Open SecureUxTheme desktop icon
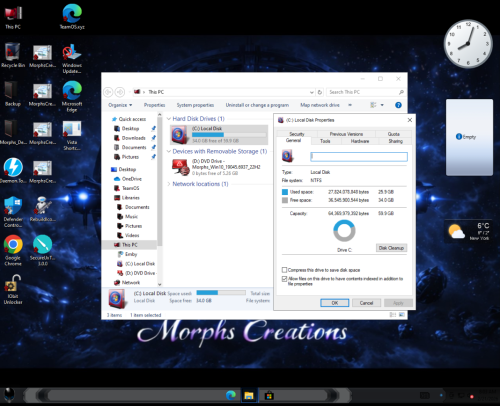 [42, 250]
